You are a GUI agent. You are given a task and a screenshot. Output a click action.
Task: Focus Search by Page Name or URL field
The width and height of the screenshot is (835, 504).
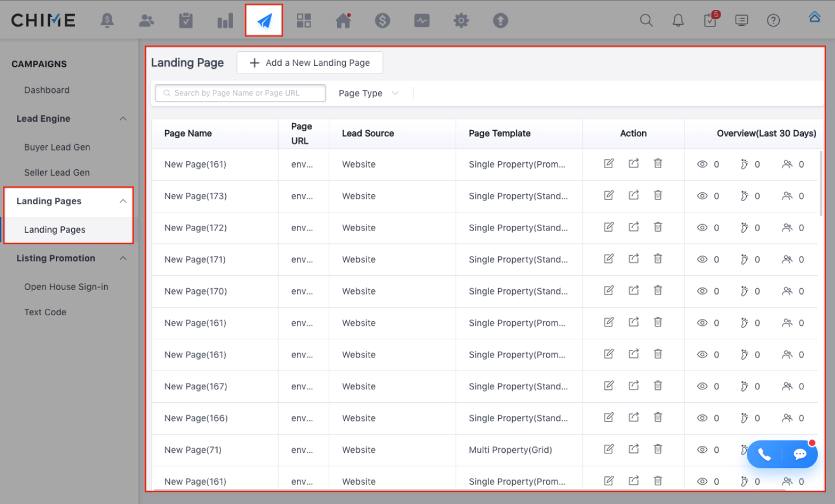pyautogui.click(x=241, y=93)
